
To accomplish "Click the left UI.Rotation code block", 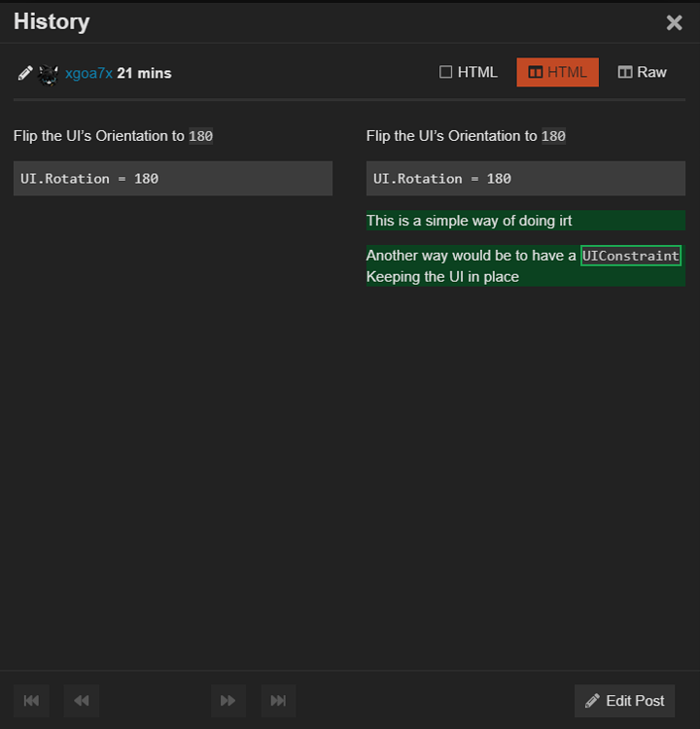I will pyautogui.click(x=172, y=179).
